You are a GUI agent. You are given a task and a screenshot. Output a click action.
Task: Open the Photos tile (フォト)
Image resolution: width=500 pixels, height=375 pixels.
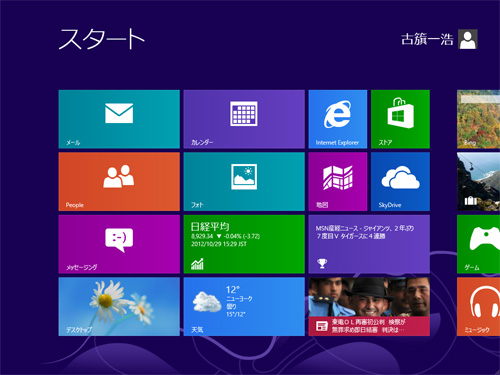point(244,182)
